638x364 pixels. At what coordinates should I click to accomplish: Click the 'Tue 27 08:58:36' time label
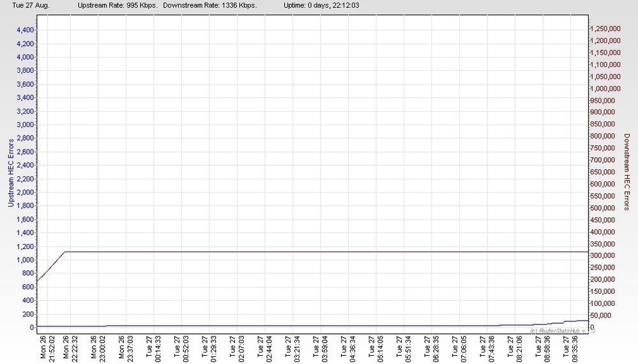[542, 349]
